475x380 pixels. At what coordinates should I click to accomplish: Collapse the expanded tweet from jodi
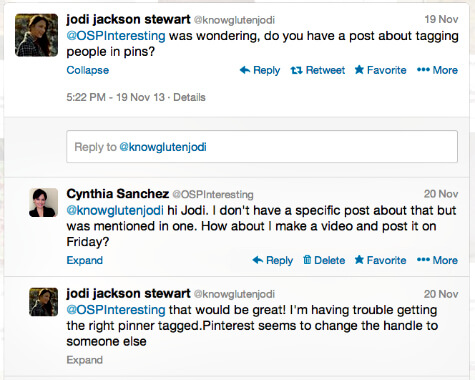click(x=88, y=70)
